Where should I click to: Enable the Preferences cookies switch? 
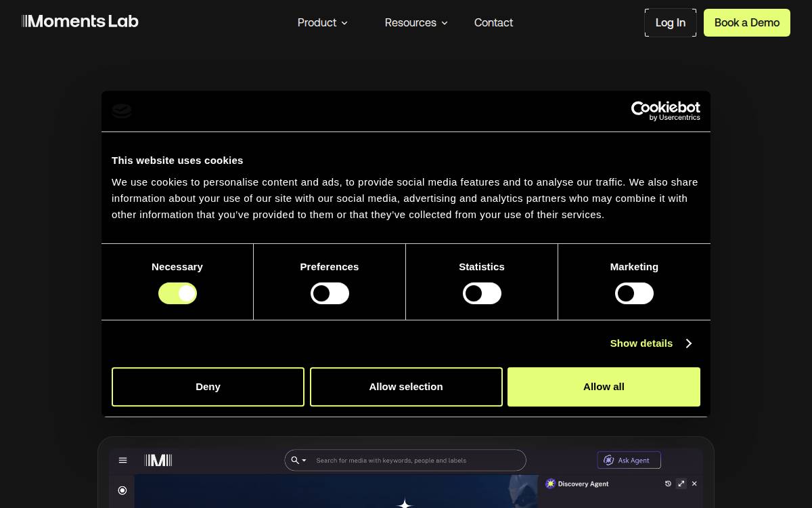click(330, 293)
